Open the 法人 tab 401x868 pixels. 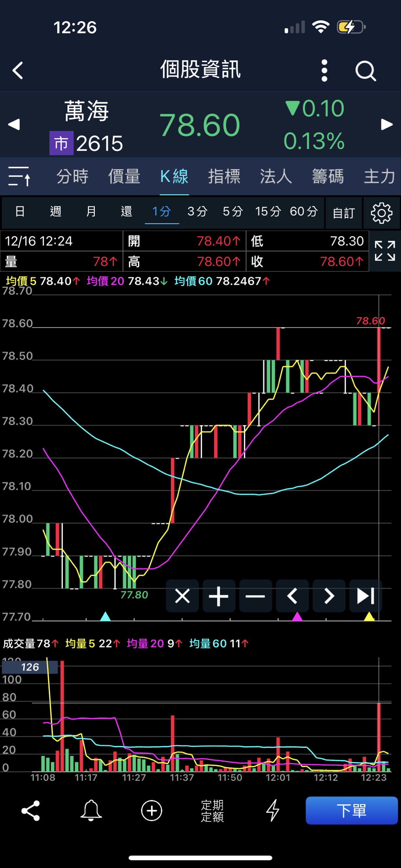275,176
